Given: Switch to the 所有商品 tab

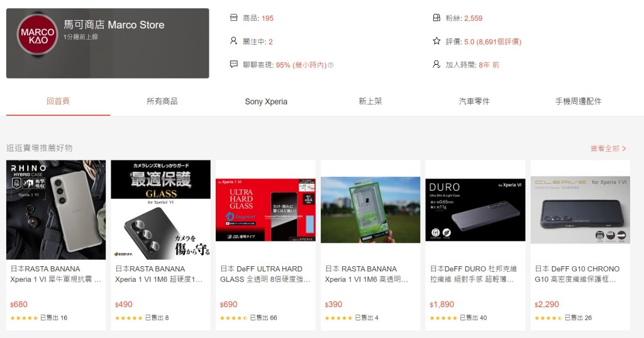Looking at the screenshot, I should coord(162,101).
